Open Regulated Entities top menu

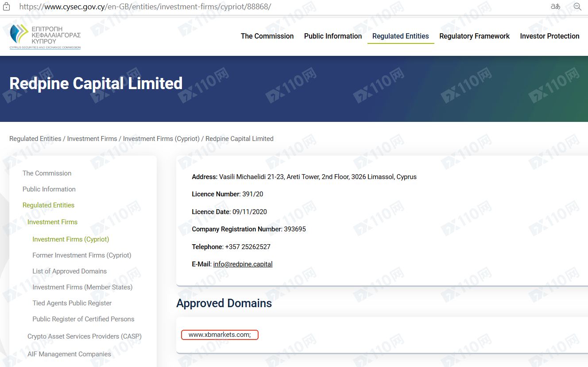401,36
